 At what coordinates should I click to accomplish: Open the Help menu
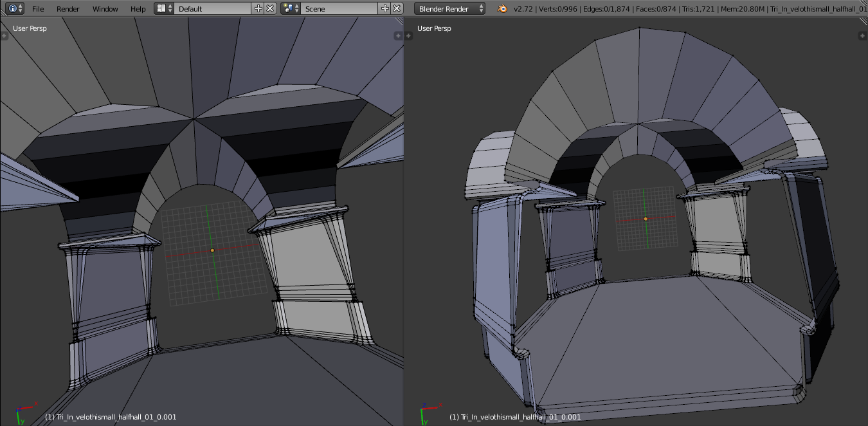pos(138,9)
